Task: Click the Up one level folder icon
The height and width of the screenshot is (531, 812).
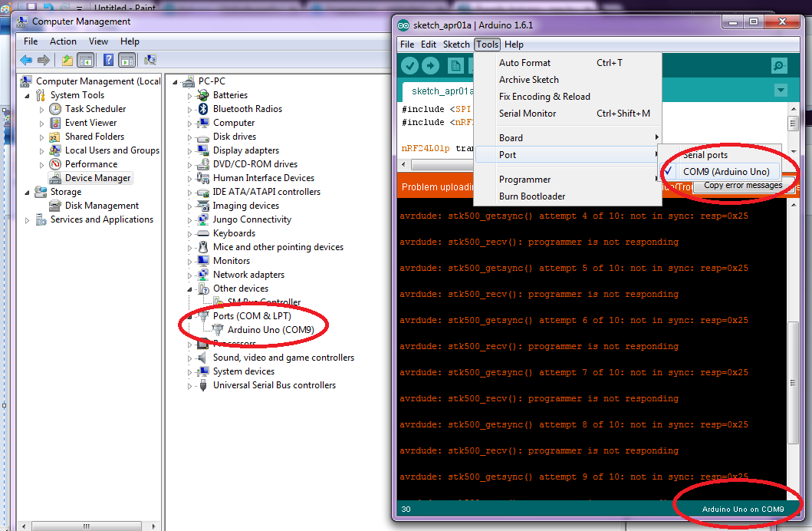Action: click(67, 60)
